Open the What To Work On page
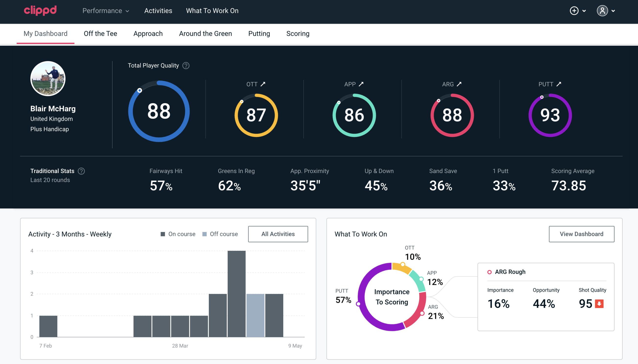Viewport: 638px width, 364px height. click(x=212, y=11)
